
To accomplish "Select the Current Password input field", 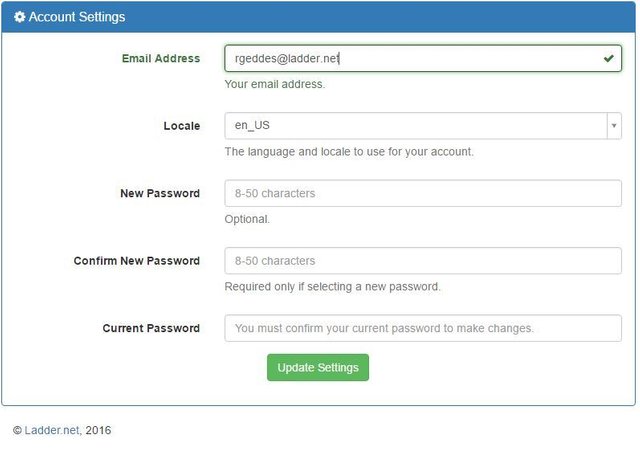I will [422, 328].
